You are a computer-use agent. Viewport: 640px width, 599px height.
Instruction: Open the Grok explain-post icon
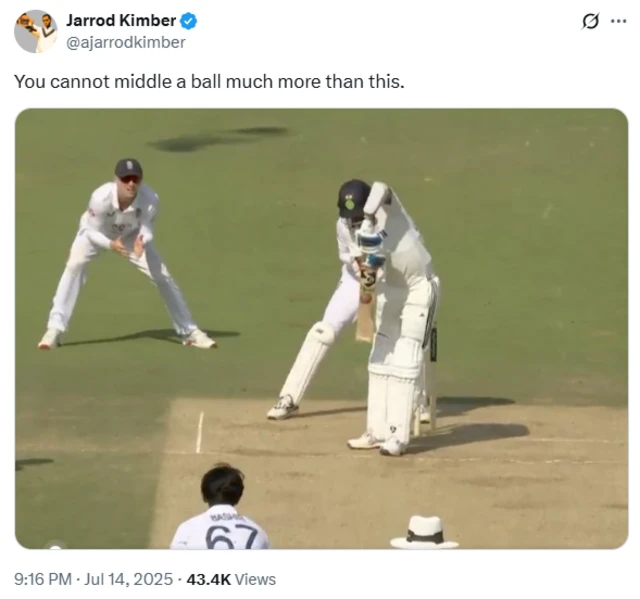pos(590,21)
